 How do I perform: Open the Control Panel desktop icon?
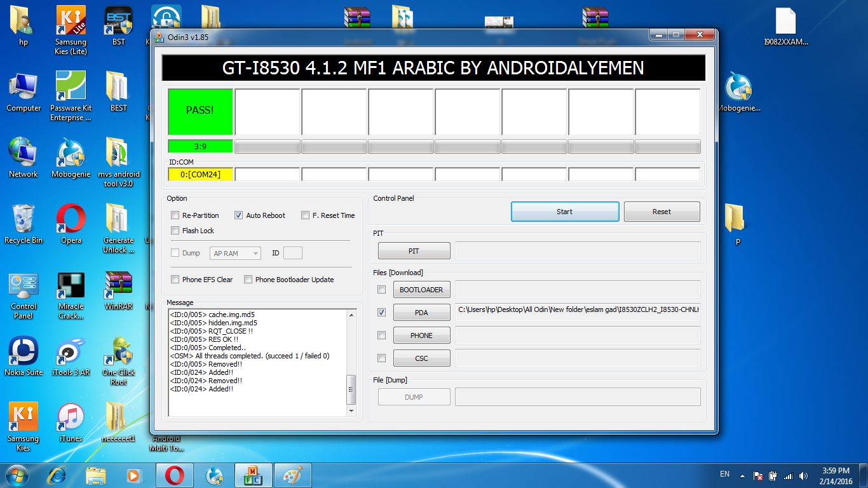24,295
